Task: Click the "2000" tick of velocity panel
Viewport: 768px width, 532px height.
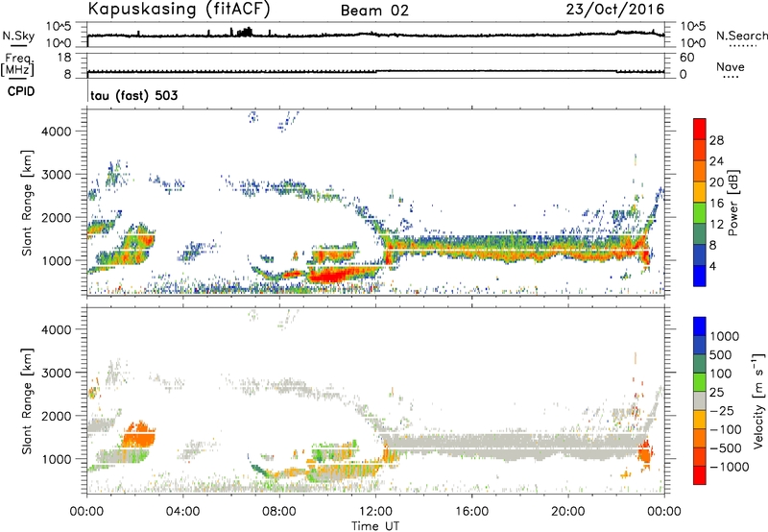Action: point(57,416)
